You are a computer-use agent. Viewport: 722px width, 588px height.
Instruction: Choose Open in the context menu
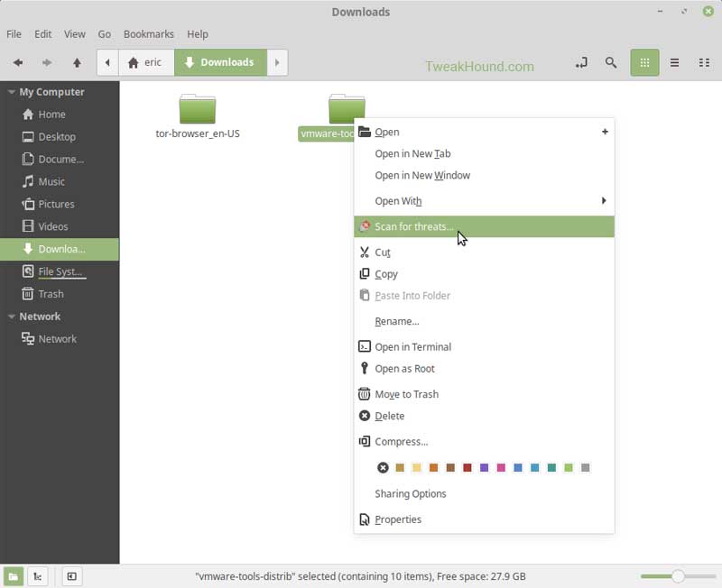pyautogui.click(x=484, y=132)
